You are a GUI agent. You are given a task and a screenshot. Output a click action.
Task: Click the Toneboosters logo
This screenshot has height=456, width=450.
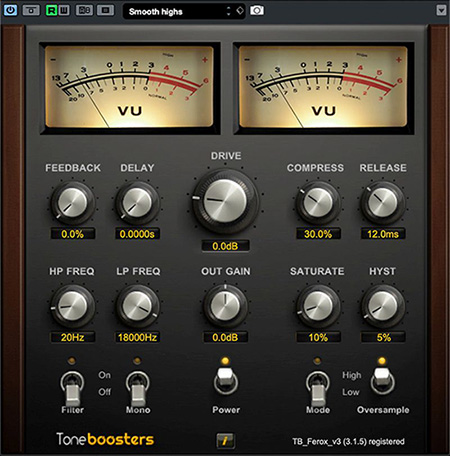point(105,439)
